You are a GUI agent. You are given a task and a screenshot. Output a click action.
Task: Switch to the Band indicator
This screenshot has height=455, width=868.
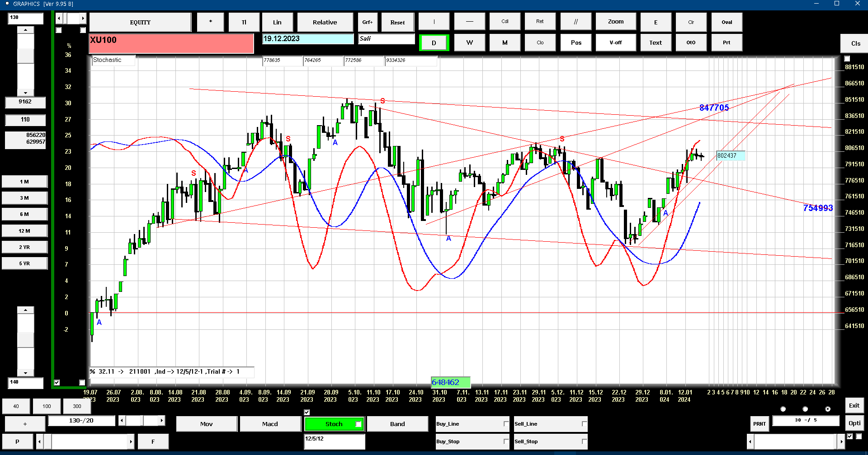coord(397,424)
